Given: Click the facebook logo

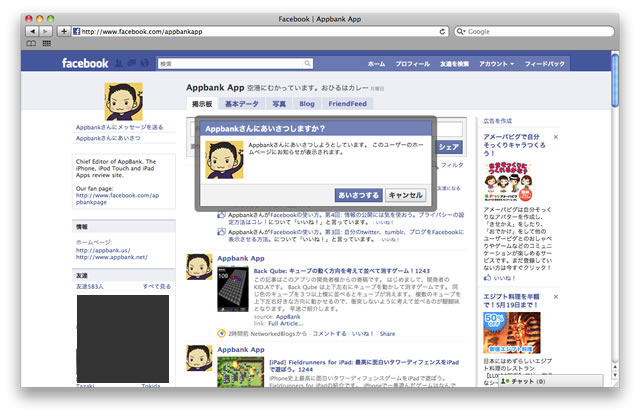Looking at the screenshot, I should [x=85, y=63].
